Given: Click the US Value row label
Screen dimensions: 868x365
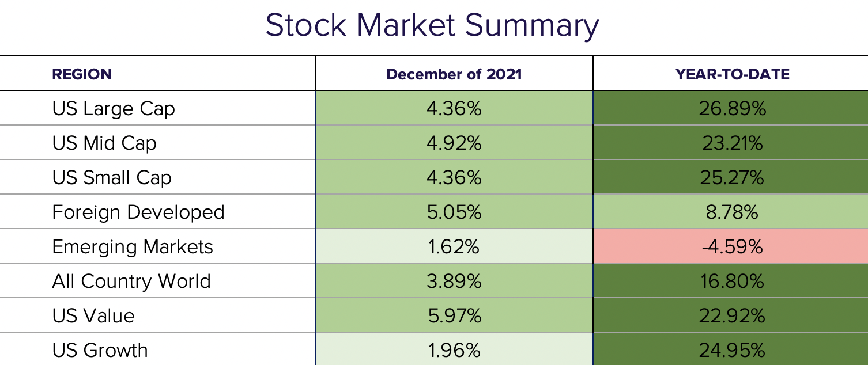Looking at the screenshot, I should point(93,316).
